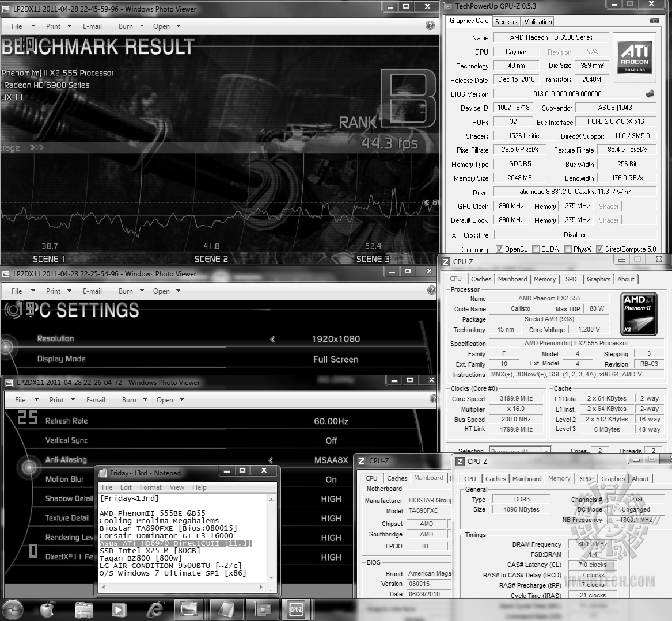Screen dimensions: 672x621
Task: Click help icon in 22-45-59 Photo Viewer
Action: (430, 25)
